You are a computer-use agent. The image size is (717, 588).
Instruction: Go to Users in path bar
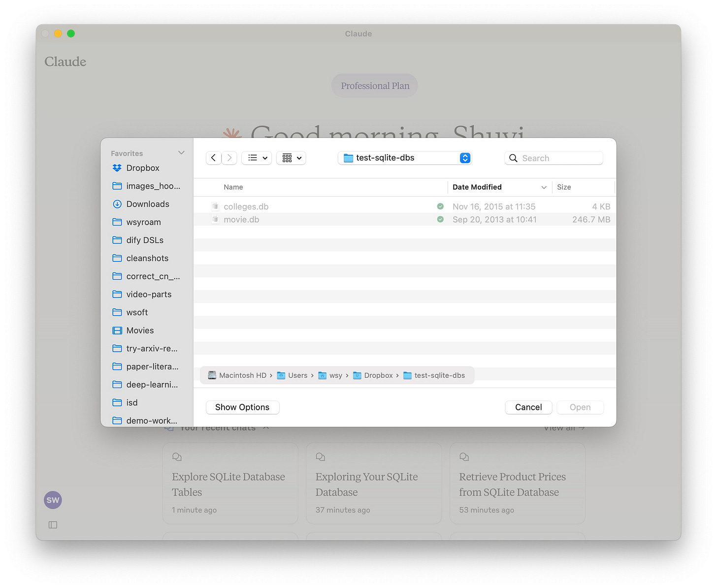click(293, 375)
